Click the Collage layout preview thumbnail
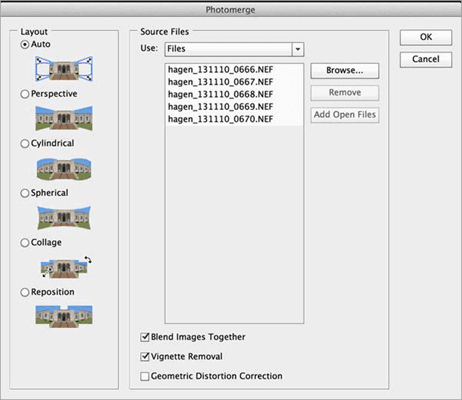Image resolution: width=462 pixels, height=400 pixels. (x=66, y=267)
